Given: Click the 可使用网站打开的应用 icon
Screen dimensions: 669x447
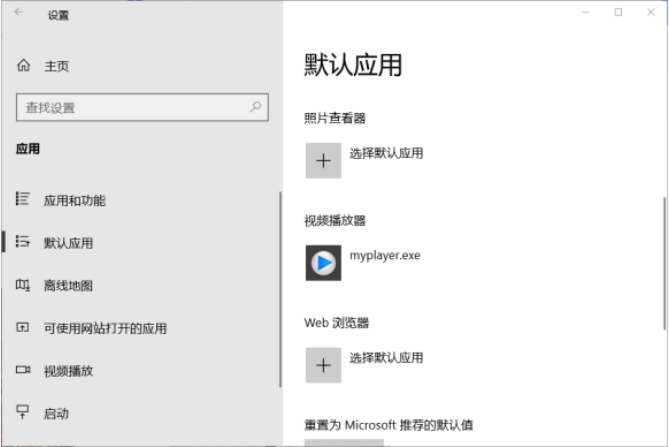Looking at the screenshot, I should pos(23,327).
